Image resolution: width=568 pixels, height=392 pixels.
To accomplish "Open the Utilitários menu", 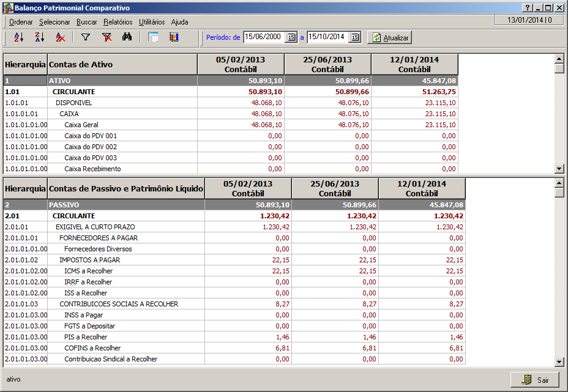I will pos(152,22).
